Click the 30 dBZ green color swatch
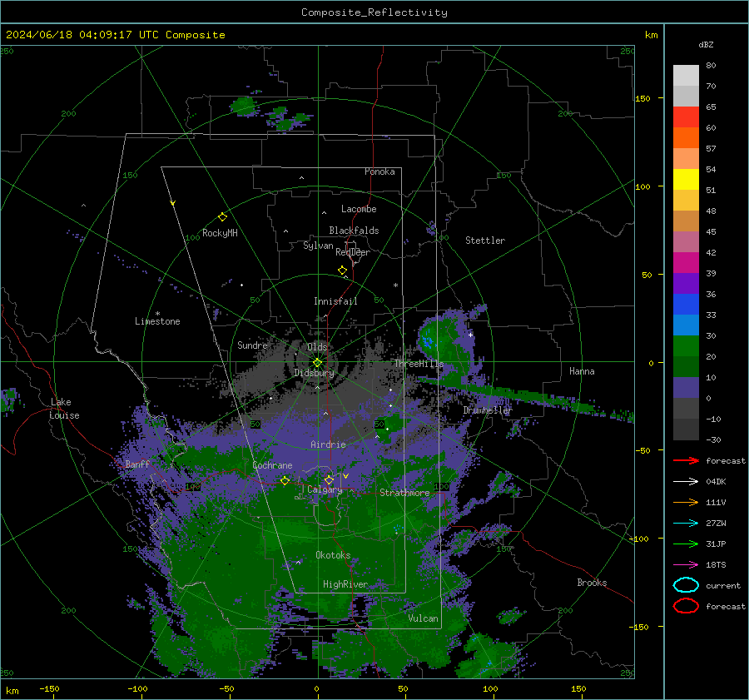749x700 pixels. pyautogui.click(x=686, y=346)
